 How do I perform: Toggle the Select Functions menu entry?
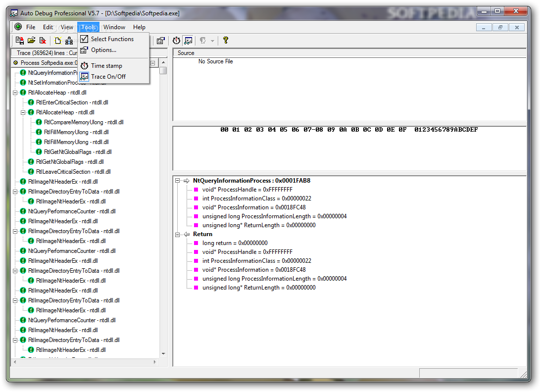click(112, 39)
